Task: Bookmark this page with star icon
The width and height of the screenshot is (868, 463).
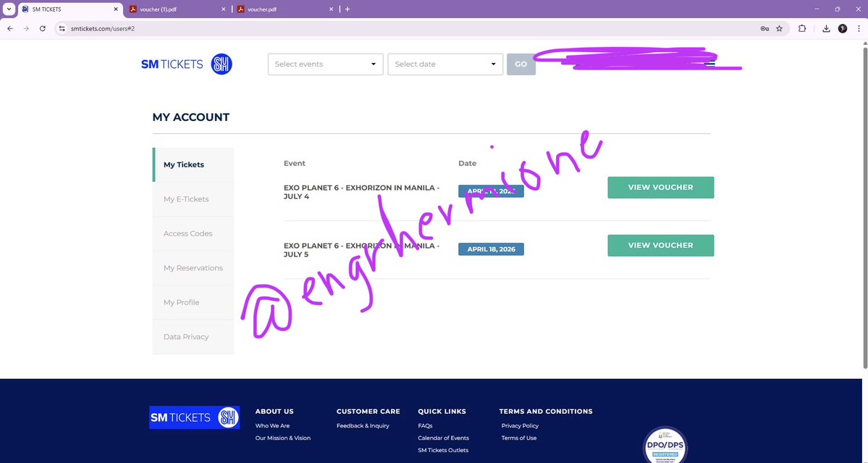Action: click(x=780, y=28)
